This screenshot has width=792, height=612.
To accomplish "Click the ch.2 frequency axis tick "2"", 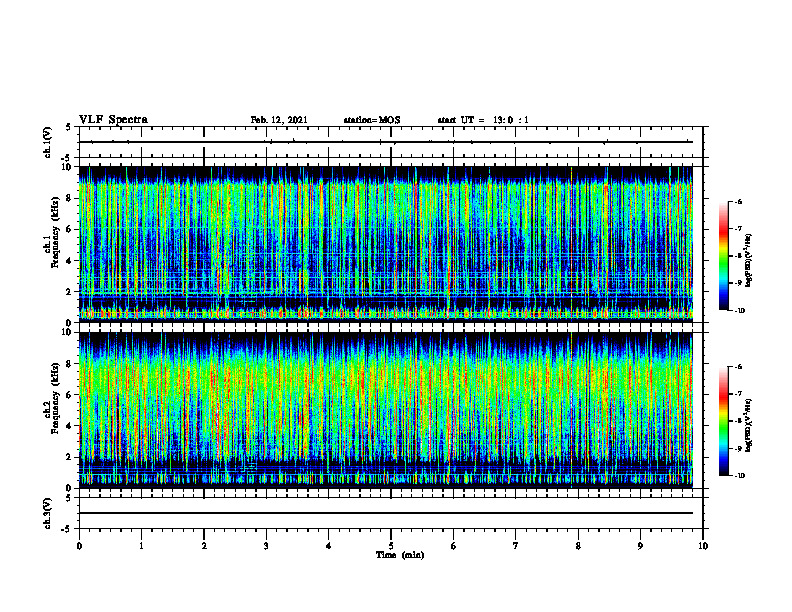I will click(x=69, y=457).
